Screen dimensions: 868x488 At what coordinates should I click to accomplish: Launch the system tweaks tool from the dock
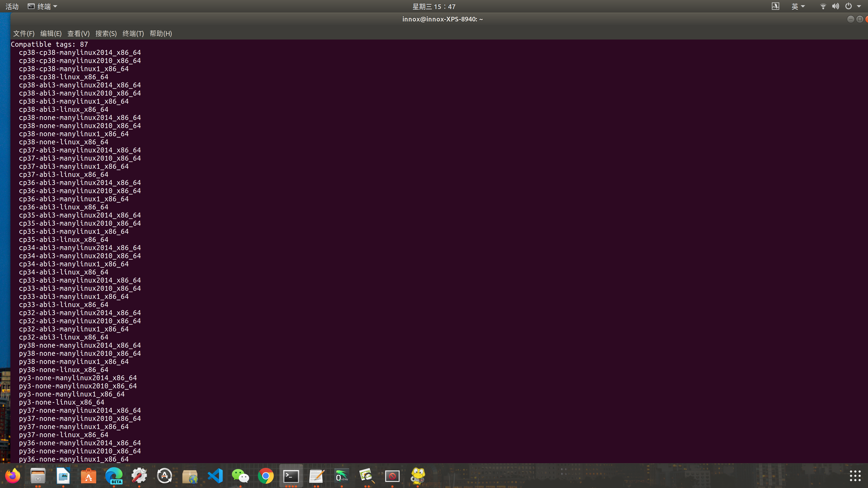point(139,476)
